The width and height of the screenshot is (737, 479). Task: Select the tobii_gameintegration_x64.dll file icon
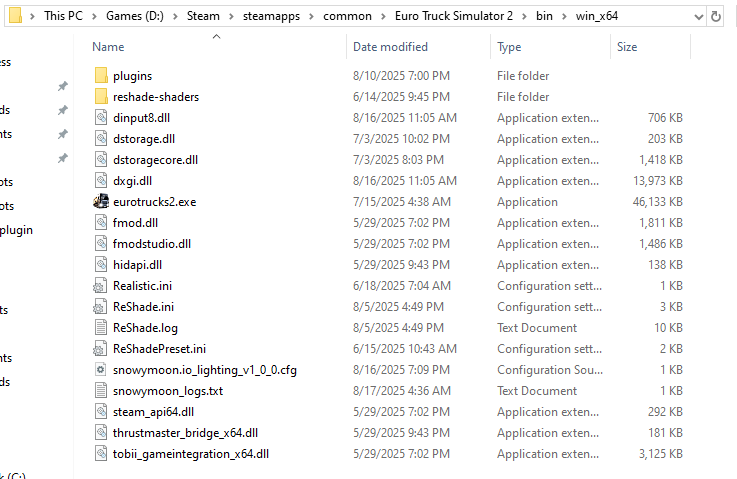[101, 454]
